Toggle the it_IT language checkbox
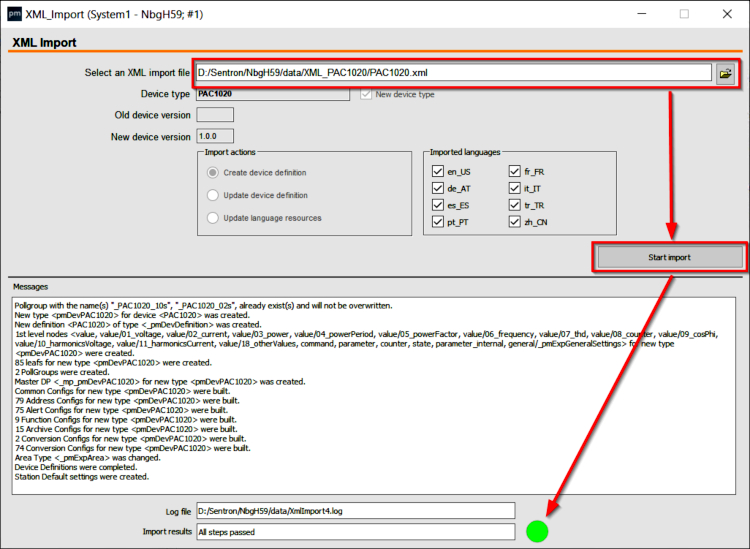This screenshot has height=549, width=750. pyautogui.click(x=515, y=188)
